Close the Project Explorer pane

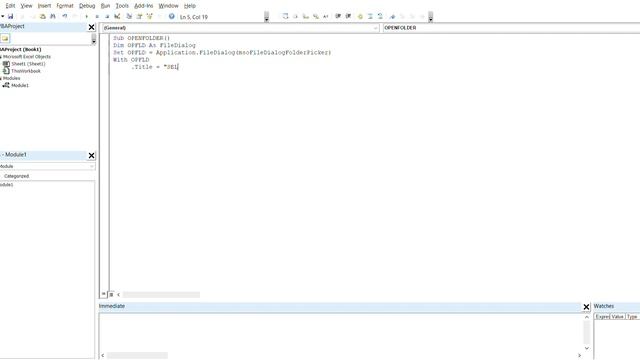(91, 27)
